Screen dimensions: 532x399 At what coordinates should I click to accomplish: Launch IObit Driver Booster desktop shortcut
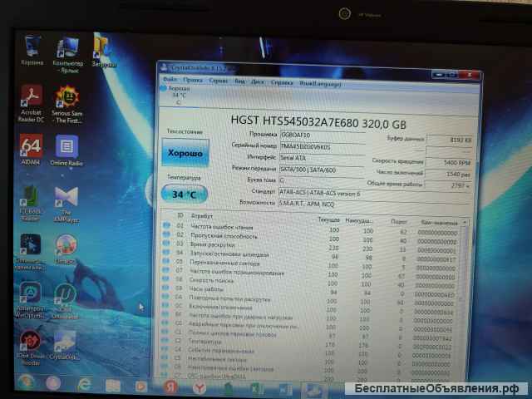(x=30, y=347)
